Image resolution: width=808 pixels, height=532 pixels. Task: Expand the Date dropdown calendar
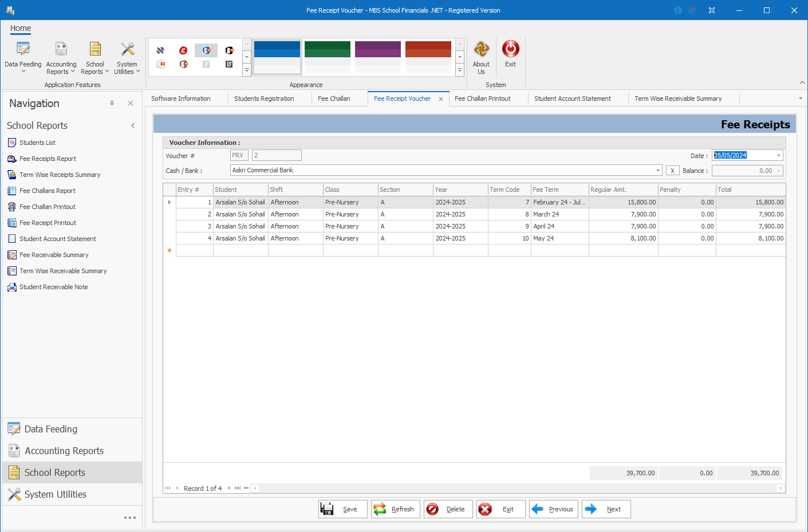point(778,156)
